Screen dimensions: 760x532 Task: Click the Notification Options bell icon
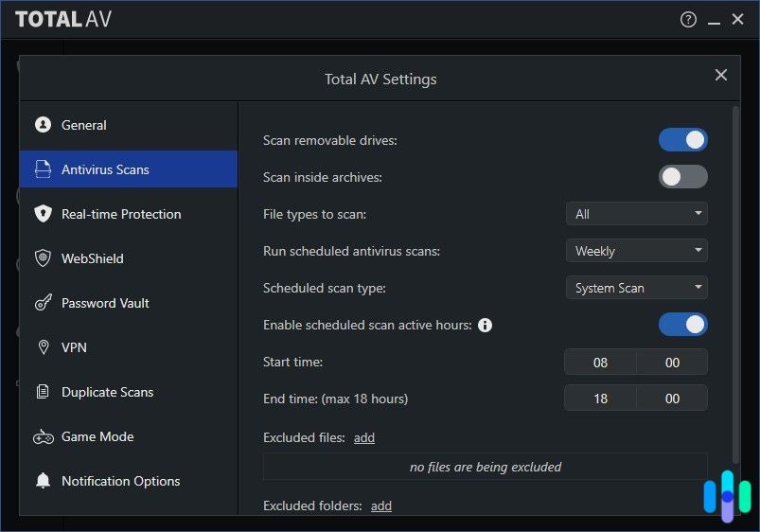point(44,481)
